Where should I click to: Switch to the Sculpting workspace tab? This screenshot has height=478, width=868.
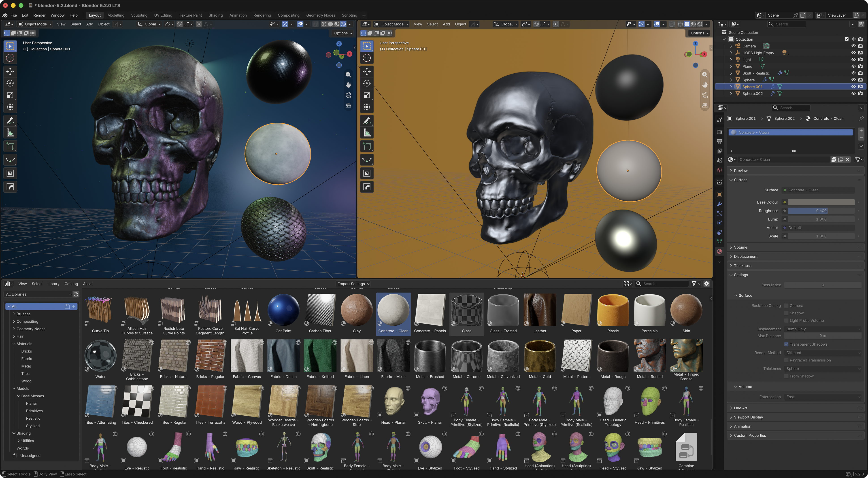coord(139,15)
